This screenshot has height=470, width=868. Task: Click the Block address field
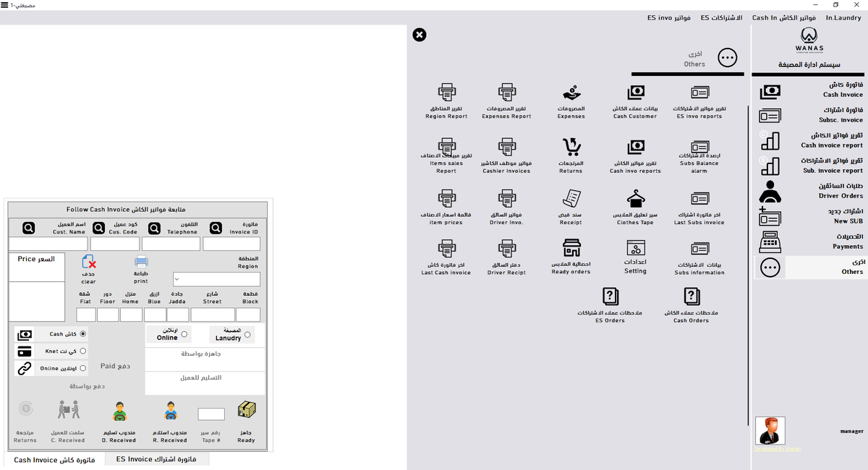(x=248, y=315)
